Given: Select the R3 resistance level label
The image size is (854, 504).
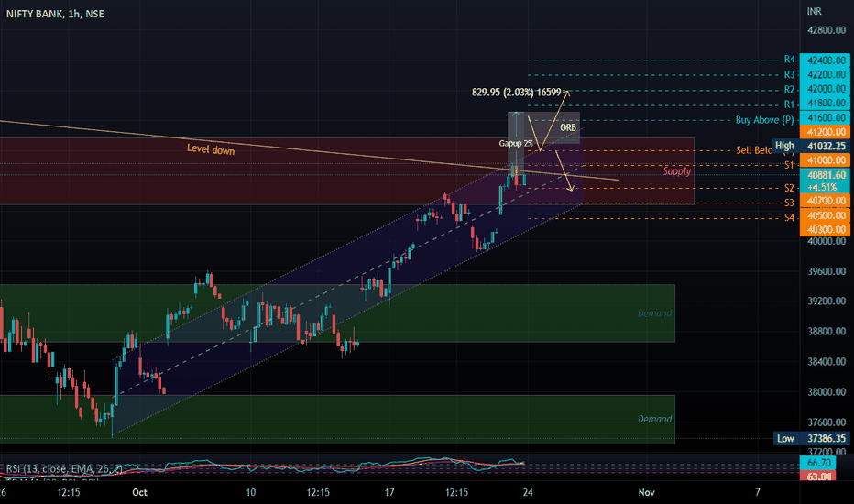Looking at the screenshot, I should click(789, 74).
